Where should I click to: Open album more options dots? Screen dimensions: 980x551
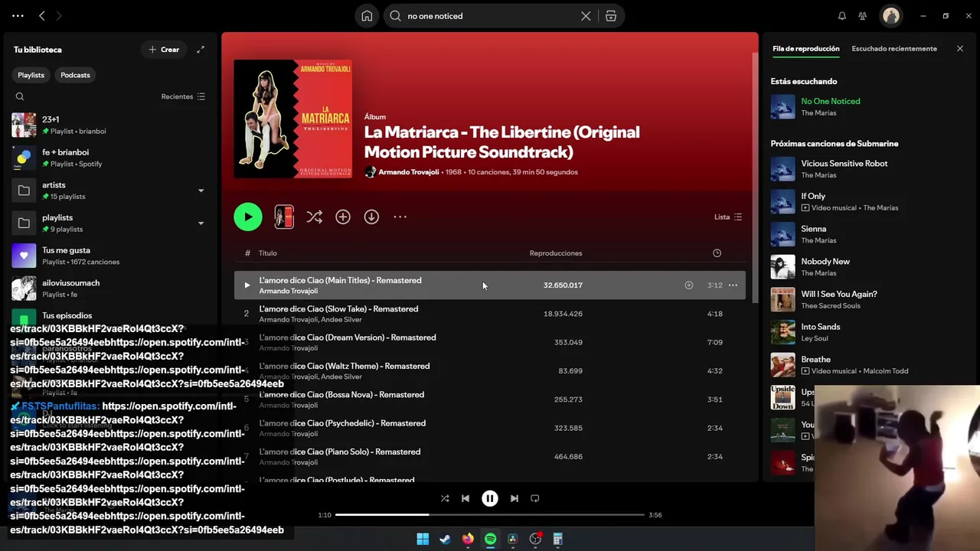[x=400, y=217]
